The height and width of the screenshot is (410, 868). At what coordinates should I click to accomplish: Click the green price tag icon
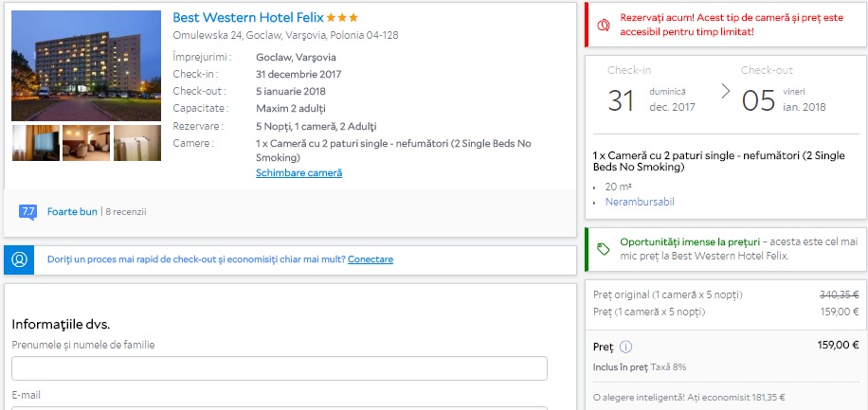tap(603, 248)
